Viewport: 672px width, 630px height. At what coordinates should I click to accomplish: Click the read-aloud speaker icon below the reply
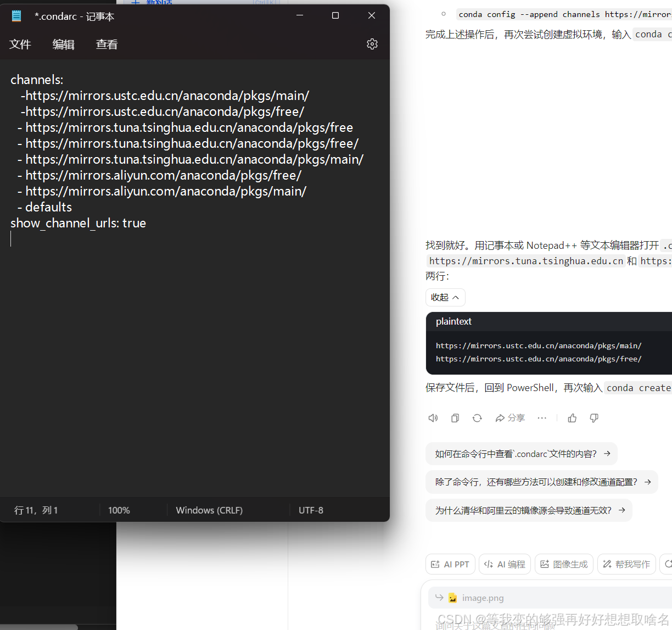[x=433, y=418]
